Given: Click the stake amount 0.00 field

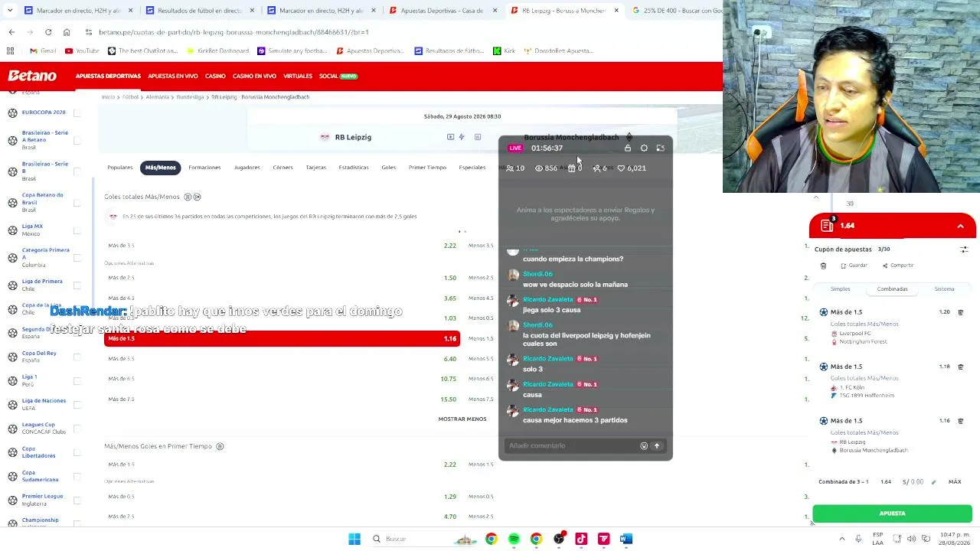Looking at the screenshot, I should pyautogui.click(x=916, y=482).
